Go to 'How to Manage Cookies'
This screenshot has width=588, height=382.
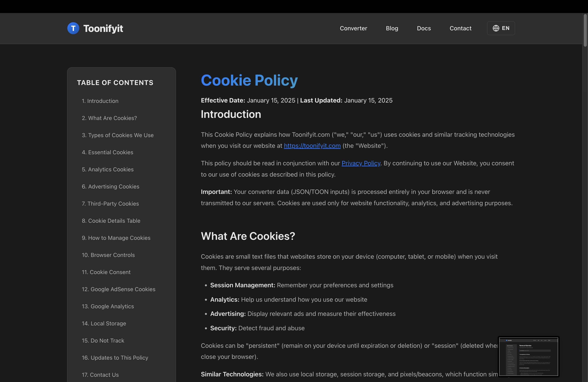pos(116,238)
